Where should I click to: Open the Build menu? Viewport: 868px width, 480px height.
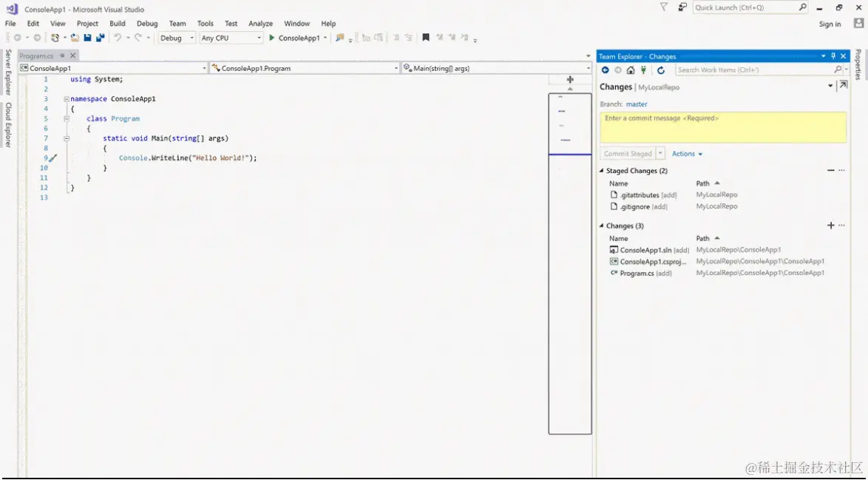[x=118, y=23]
